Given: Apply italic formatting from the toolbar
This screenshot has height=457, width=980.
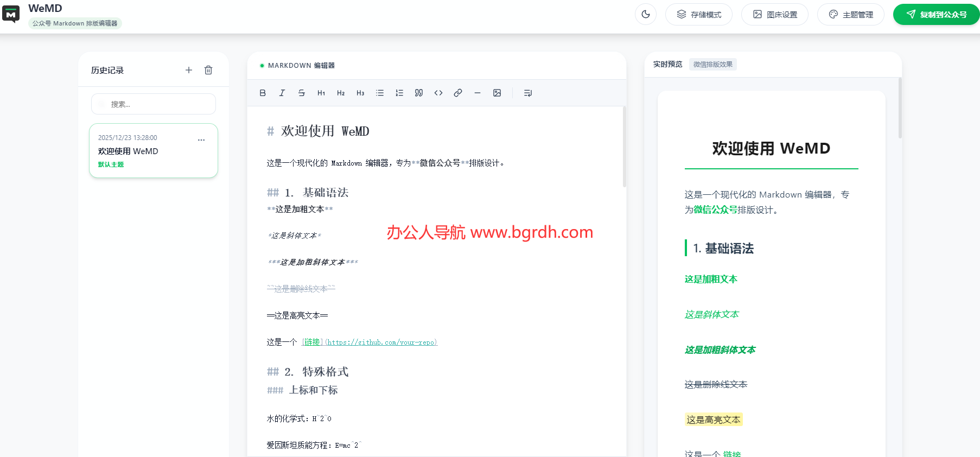Looking at the screenshot, I should 282,93.
